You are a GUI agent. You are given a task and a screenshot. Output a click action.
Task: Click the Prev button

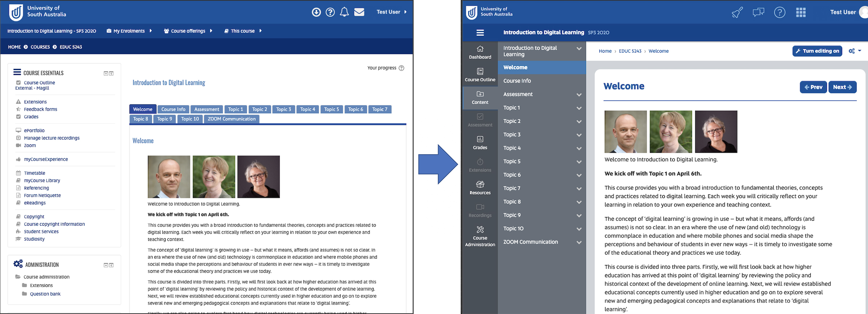tap(813, 87)
